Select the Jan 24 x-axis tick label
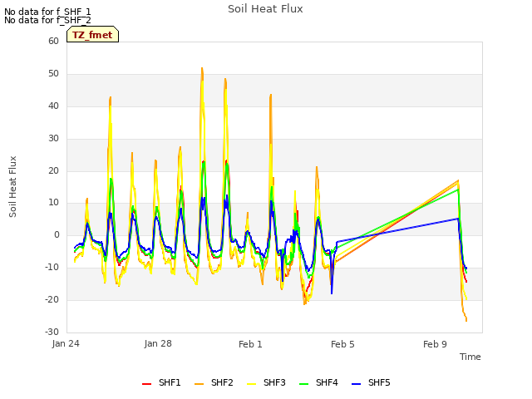 66,343
